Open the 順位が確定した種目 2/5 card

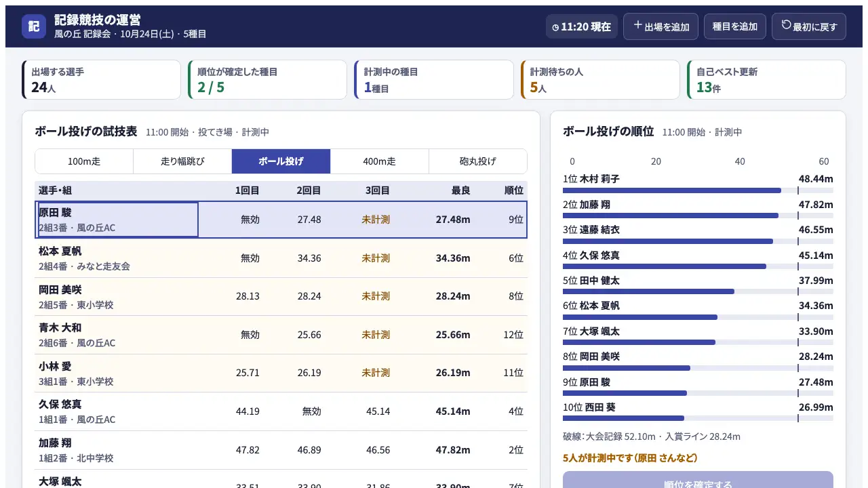(x=267, y=79)
